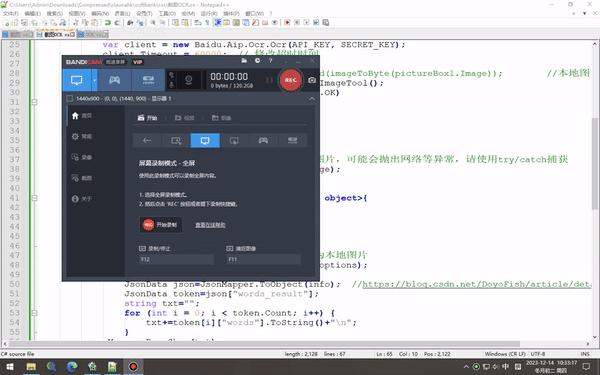Collapse the Bandicam panel with chevron
The image size is (600, 375).
pos(312,99)
